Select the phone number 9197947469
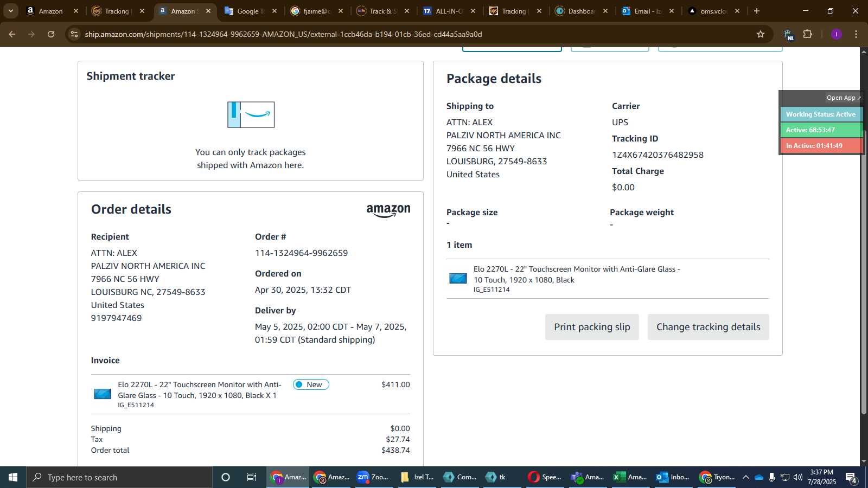The image size is (868, 488). [x=116, y=318]
